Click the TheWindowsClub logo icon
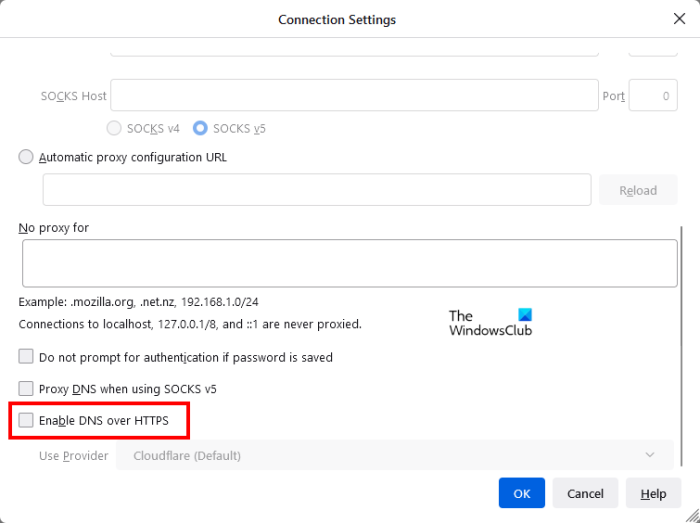Screen dimensions: 700x523 [x=524, y=315]
